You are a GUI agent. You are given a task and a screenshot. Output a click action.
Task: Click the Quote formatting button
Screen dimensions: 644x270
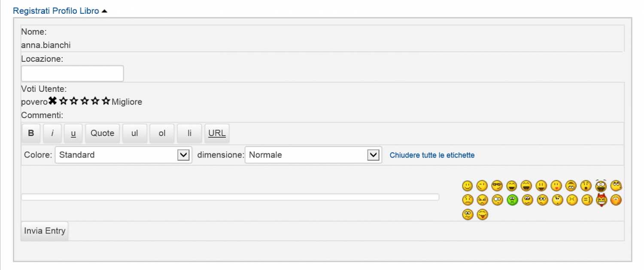(102, 133)
